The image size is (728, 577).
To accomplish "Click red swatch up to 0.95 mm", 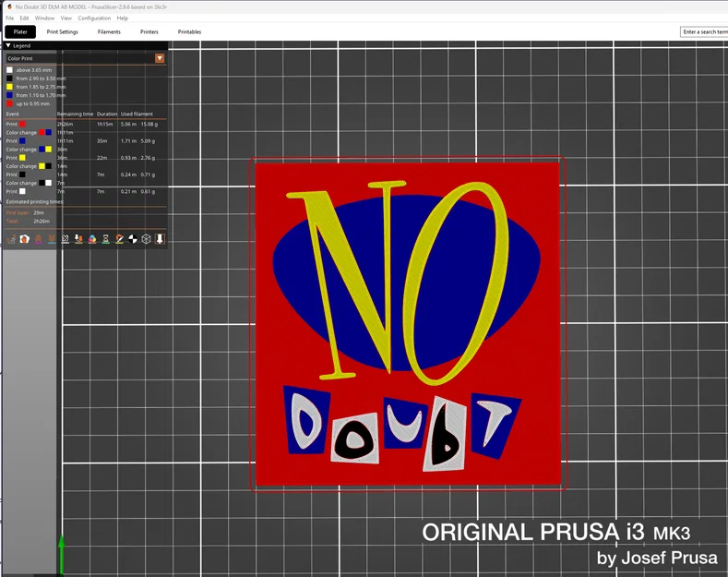I will tap(9, 103).
